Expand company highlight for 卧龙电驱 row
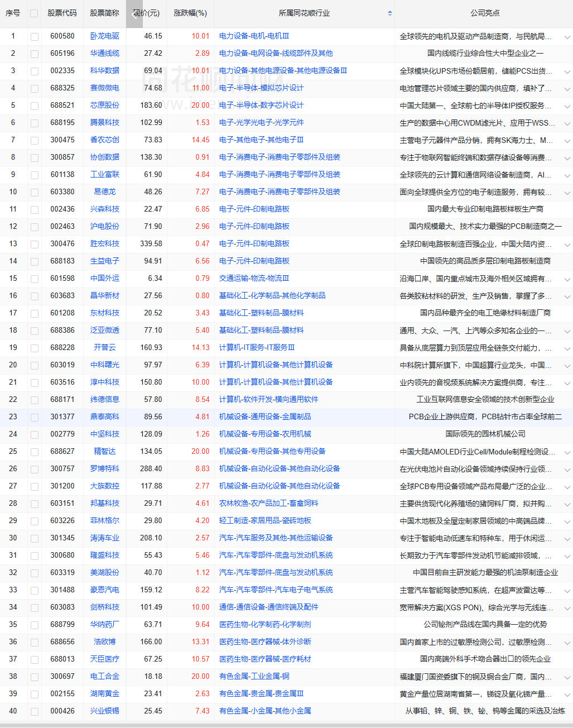The height and width of the screenshot is (728, 573). (567, 37)
